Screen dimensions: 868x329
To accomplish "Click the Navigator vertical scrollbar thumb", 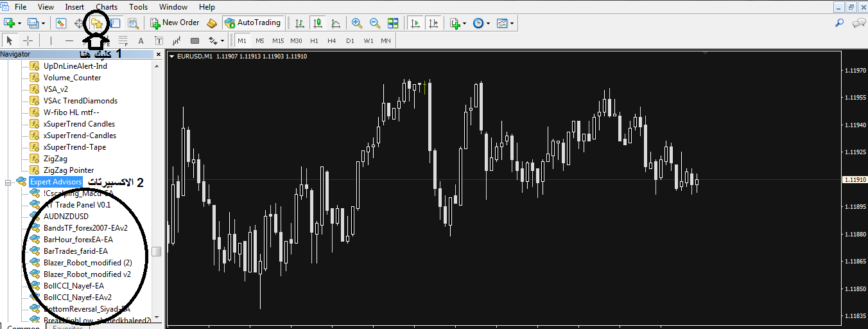I will (157, 251).
